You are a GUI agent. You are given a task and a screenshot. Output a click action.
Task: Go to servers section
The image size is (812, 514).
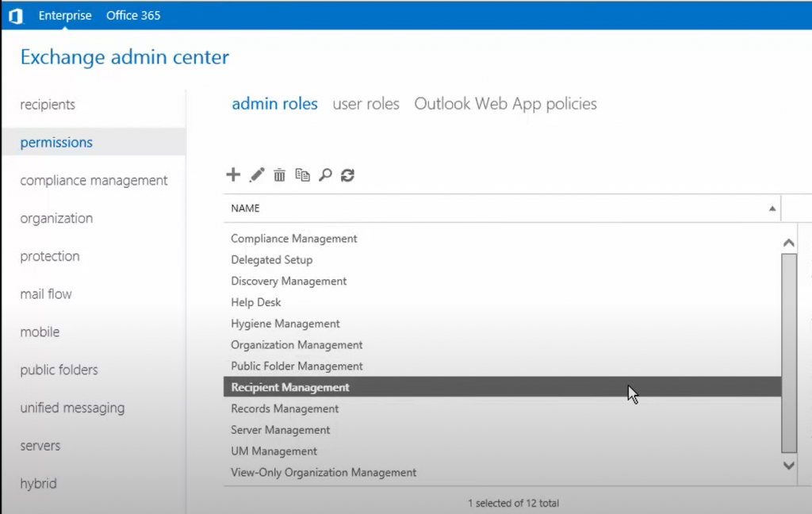coord(40,446)
